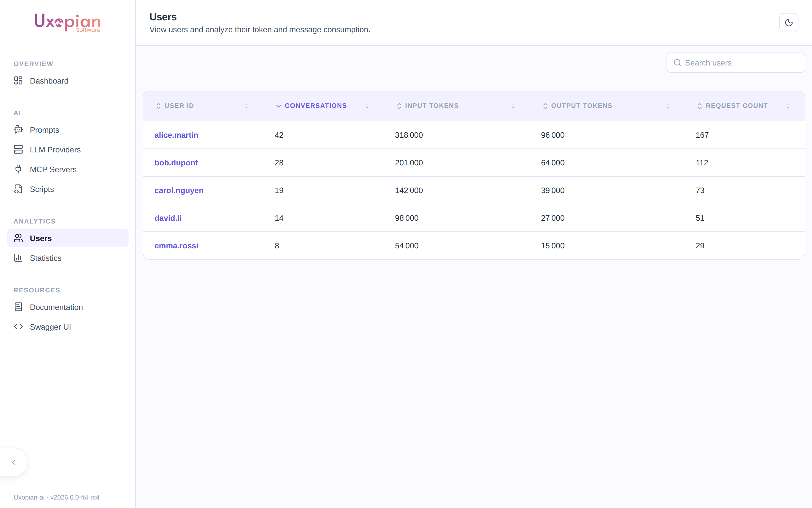Collapse the sidebar with the chevron button
Image resolution: width=812 pixels, height=508 pixels.
pos(14,462)
